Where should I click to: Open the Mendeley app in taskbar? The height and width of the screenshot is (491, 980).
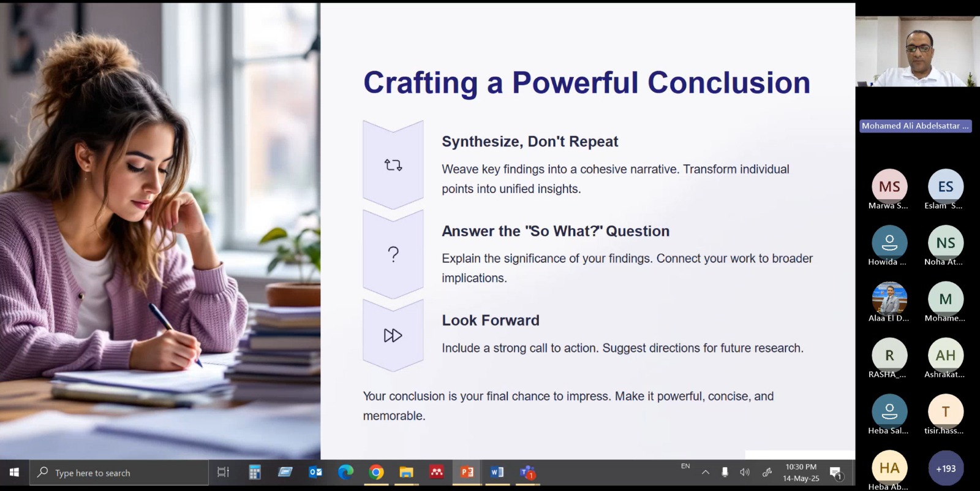(436, 473)
